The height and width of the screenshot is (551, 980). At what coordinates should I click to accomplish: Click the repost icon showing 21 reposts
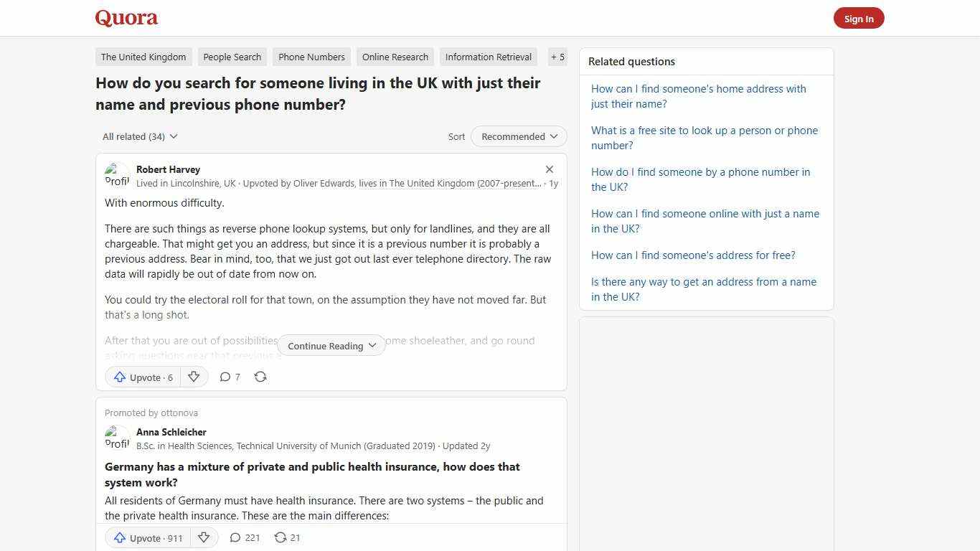coord(286,537)
